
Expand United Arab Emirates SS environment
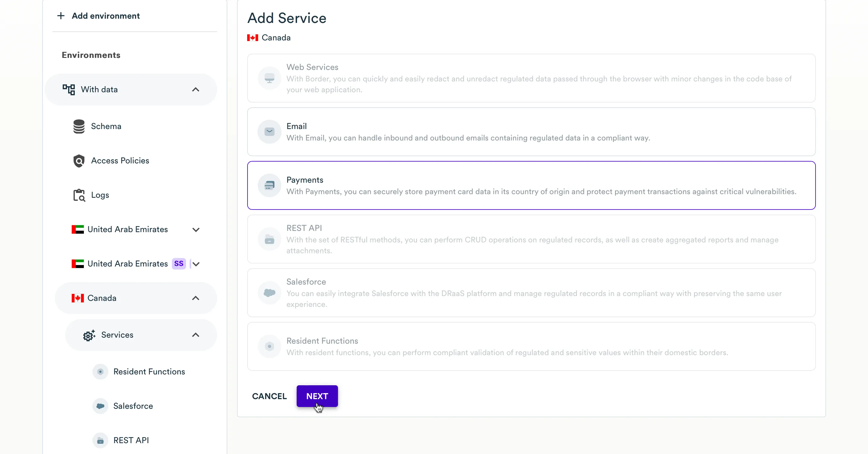tap(196, 264)
